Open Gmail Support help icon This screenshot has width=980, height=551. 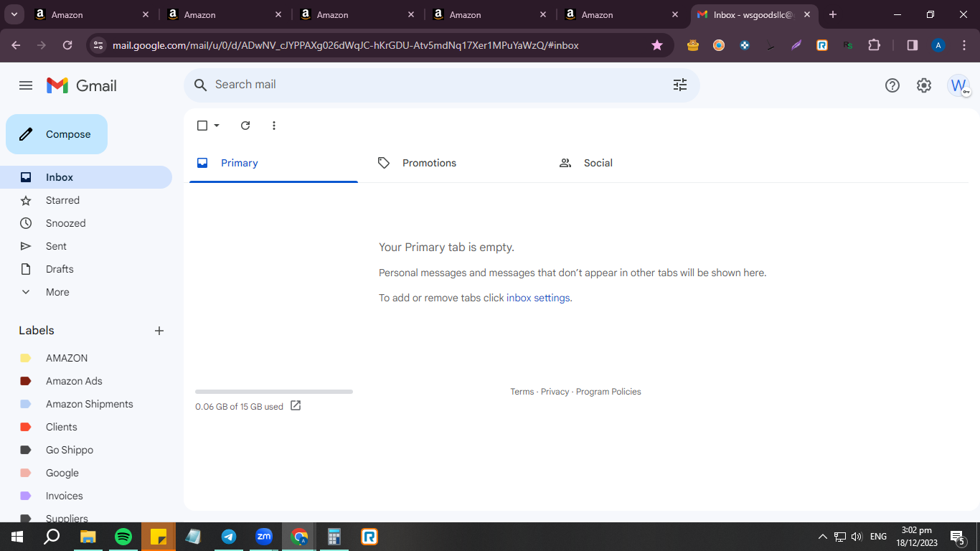coord(892,85)
